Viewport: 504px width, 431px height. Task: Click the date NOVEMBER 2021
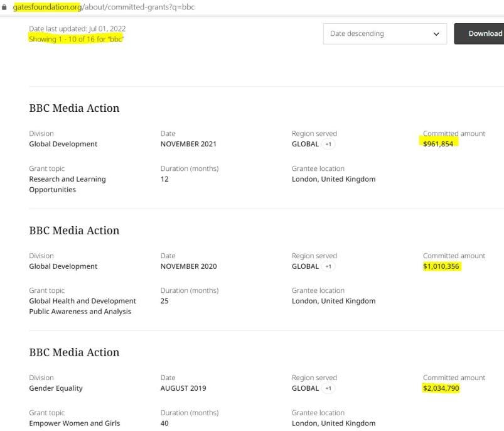(x=188, y=144)
